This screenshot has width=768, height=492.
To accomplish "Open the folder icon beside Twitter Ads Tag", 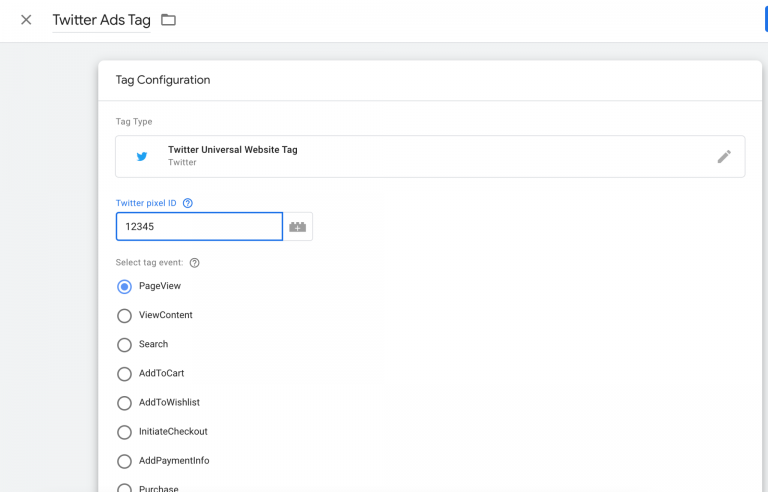I will pos(168,20).
